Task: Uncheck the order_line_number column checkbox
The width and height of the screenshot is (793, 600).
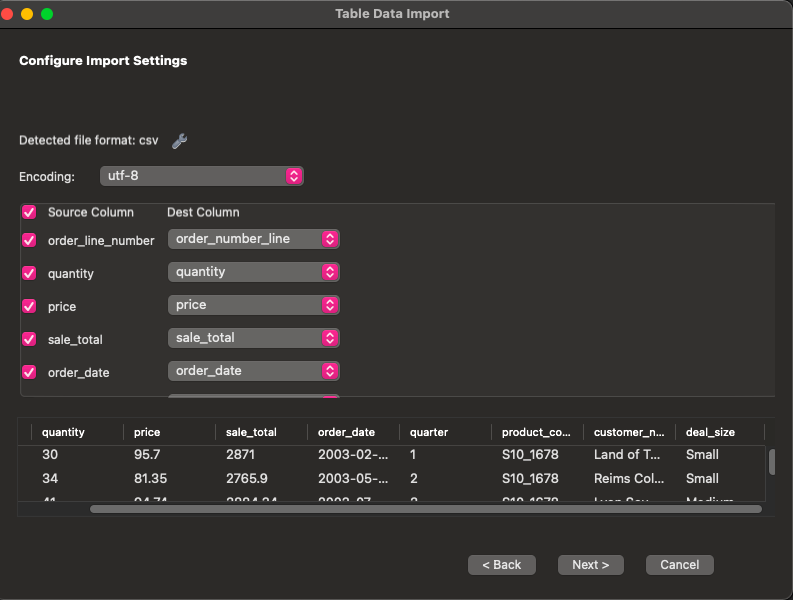Action: (x=29, y=240)
